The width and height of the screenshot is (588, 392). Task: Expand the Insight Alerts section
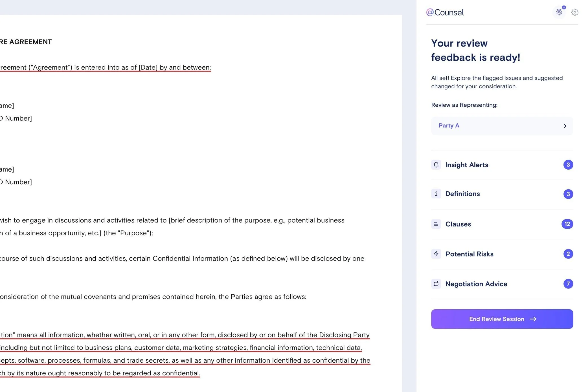pyautogui.click(x=467, y=165)
